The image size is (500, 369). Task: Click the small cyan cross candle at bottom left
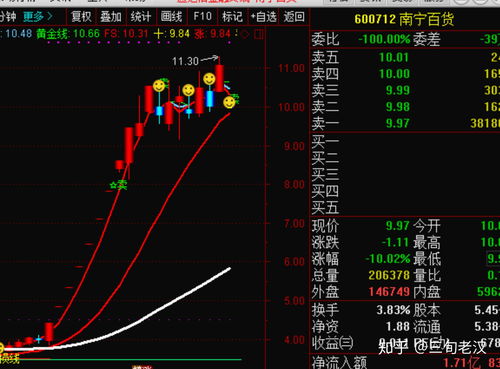pyautogui.click(x=39, y=340)
